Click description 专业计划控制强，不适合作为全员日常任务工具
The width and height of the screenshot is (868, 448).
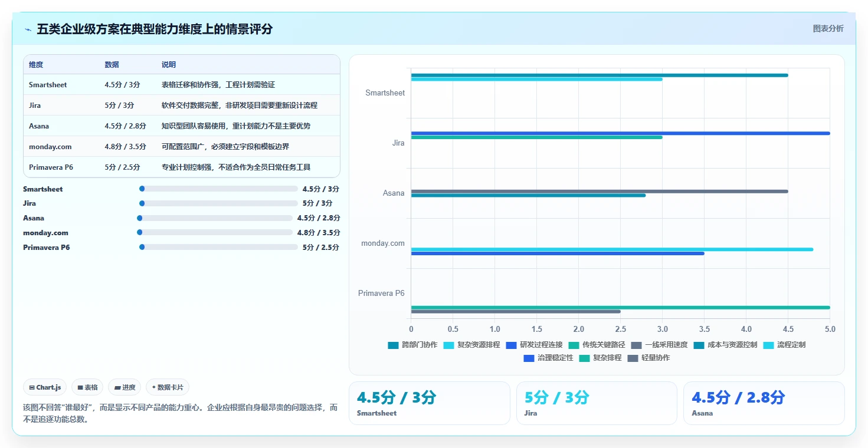pyautogui.click(x=236, y=167)
